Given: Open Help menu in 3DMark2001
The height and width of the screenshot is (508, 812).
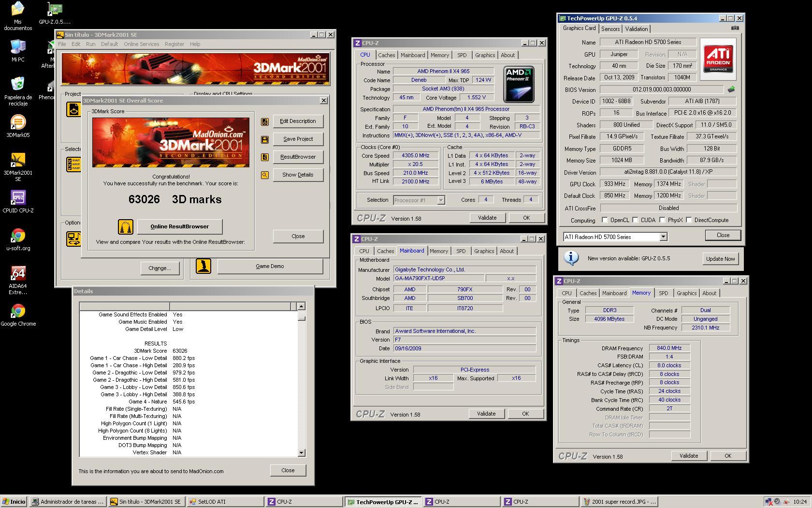Looking at the screenshot, I should (195, 44).
